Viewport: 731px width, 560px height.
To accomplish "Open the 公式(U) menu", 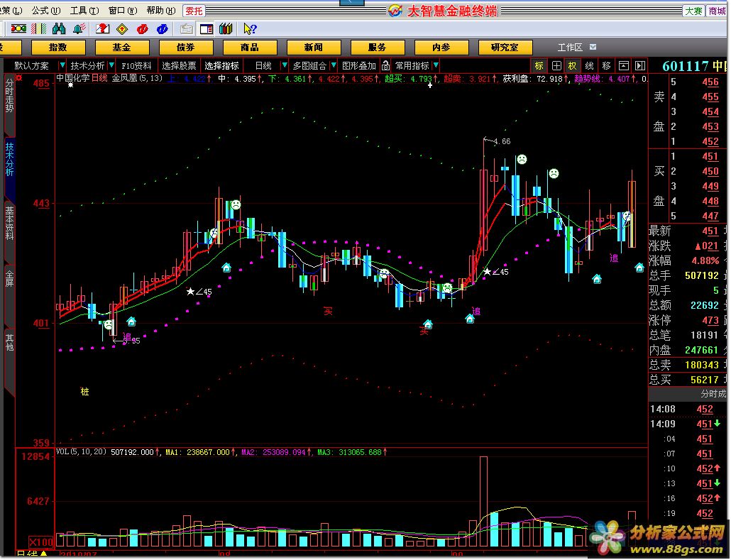I will (45, 10).
